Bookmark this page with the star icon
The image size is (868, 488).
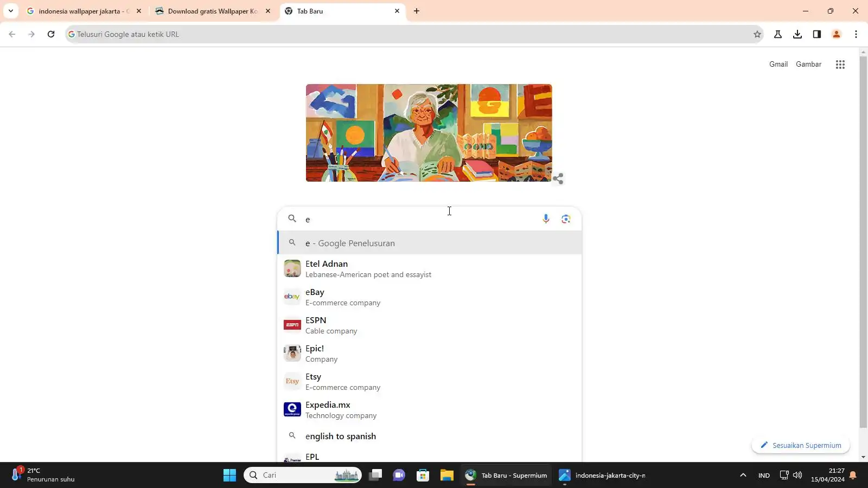pos(757,34)
